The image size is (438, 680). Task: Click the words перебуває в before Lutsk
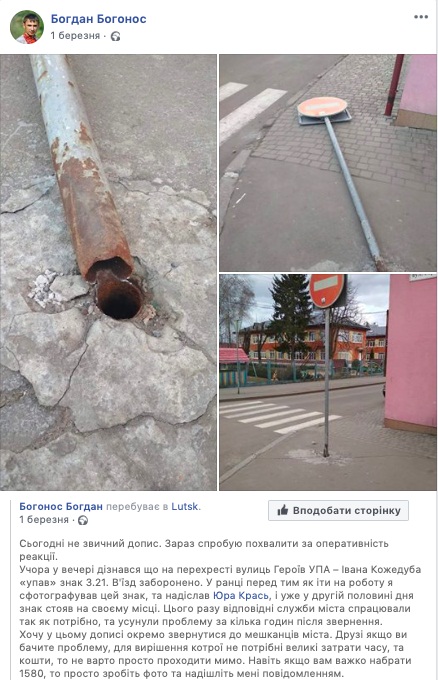coord(137,507)
